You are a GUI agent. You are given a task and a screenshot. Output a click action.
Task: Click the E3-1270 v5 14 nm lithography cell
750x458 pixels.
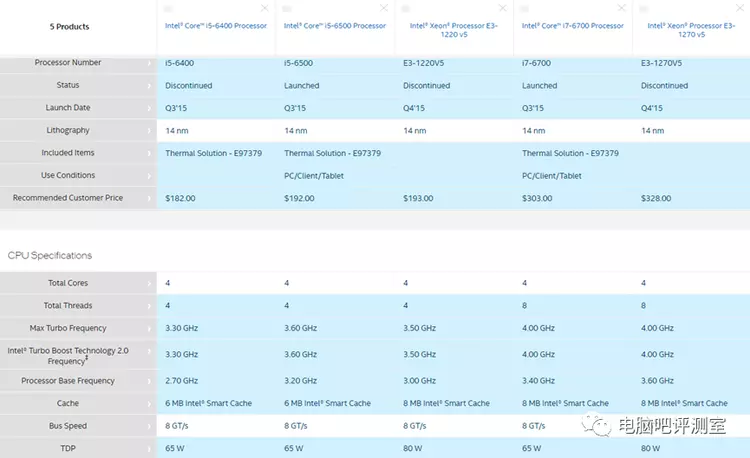[652, 131]
